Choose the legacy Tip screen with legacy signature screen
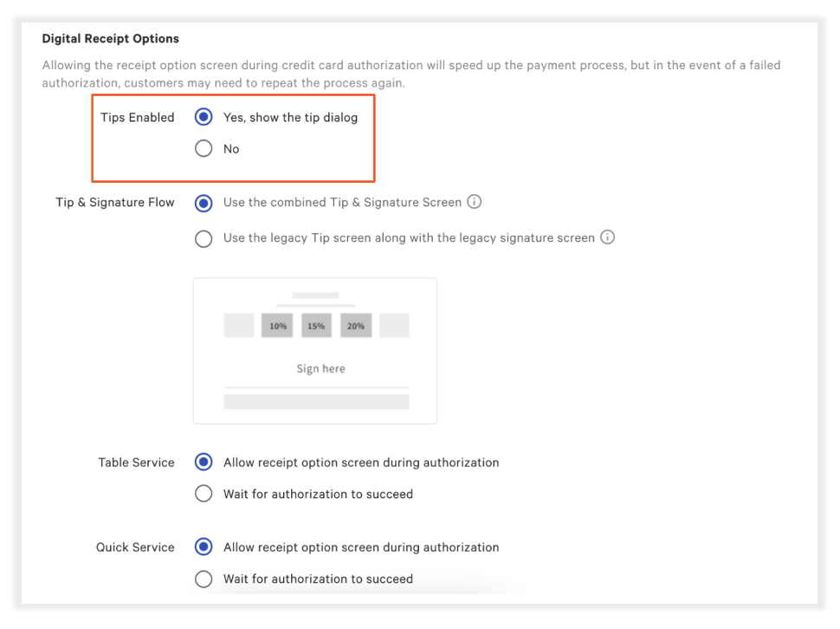840x629 pixels. [203, 238]
